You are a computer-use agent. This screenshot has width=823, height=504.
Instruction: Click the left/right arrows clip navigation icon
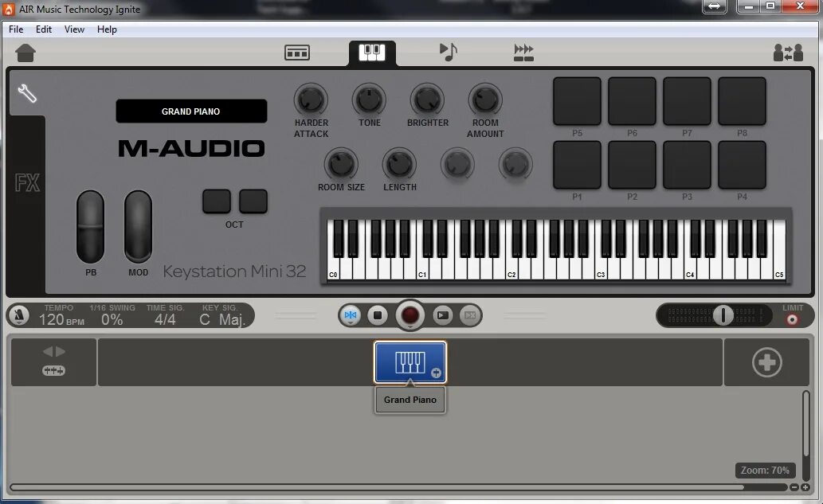click(54, 351)
